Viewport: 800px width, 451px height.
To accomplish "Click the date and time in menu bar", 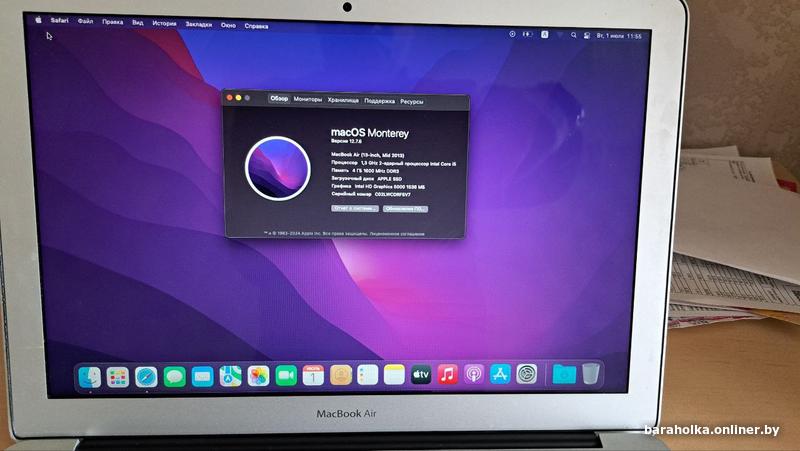I will pyautogui.click(x=619, y=36).
